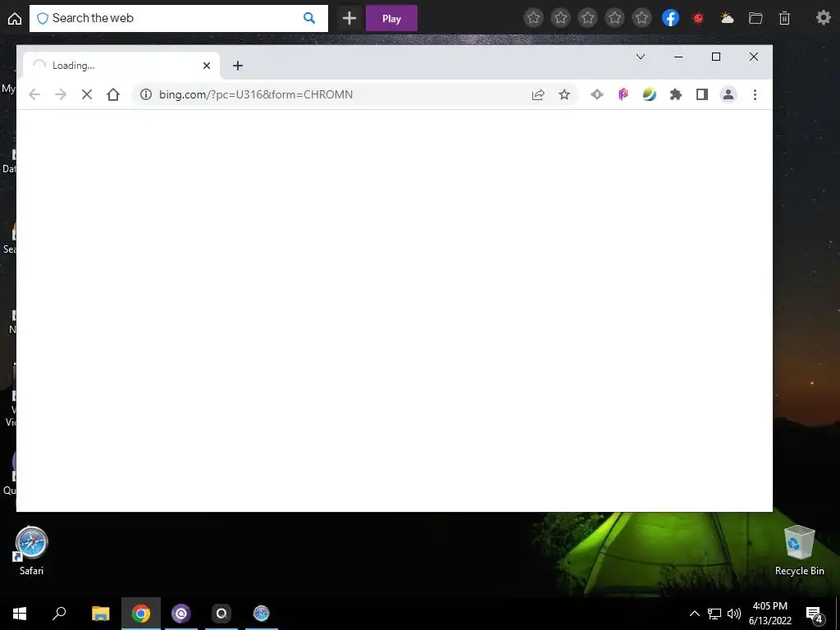Open the home icon in top bar
This screenshot has height=630, width=840.
pyautogui.click(x=15, y=18)
